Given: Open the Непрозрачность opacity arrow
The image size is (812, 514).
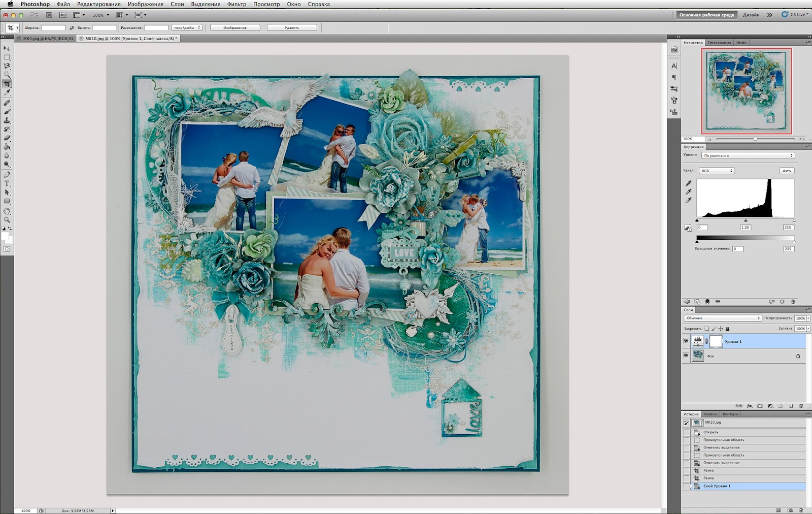Looking at the screenshot, I should pos(808,318).
